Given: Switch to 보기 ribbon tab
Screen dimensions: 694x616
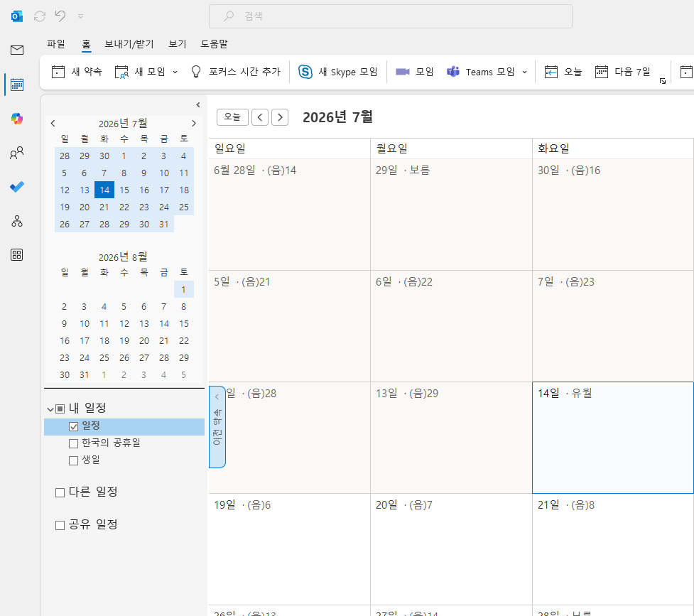Looking at the screenshot, I should click(x=178, y=44).
